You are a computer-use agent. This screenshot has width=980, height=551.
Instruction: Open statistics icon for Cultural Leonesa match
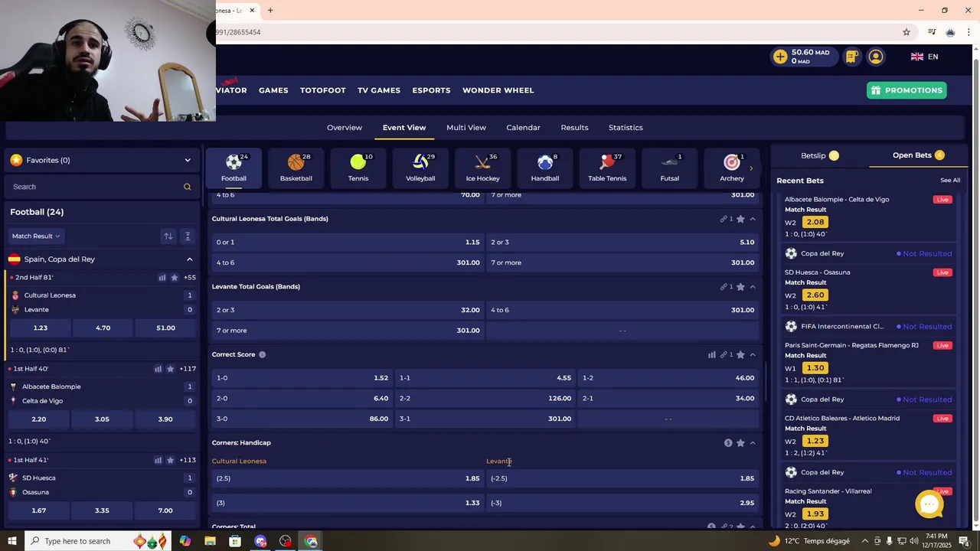point(162,278)
